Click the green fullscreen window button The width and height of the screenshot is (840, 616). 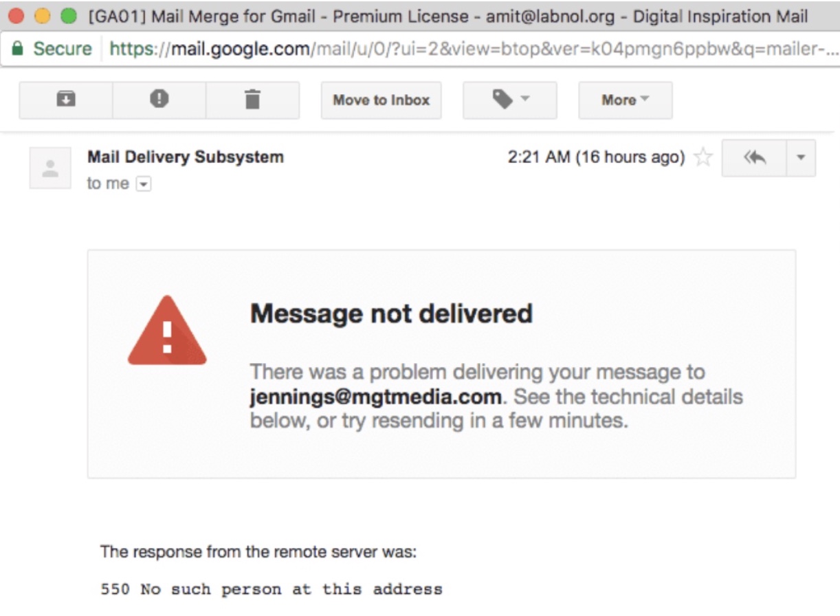[69, 16]
